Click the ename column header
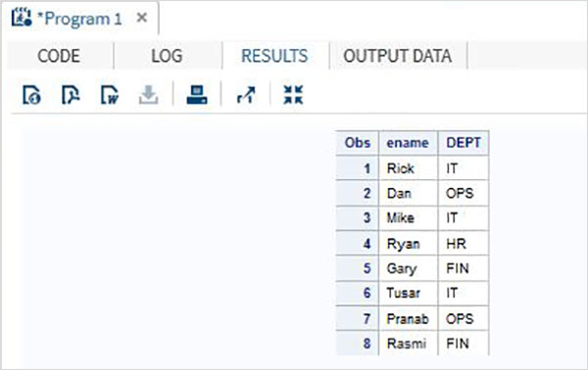This screenshot has width=588, height=370. (408, 143)
